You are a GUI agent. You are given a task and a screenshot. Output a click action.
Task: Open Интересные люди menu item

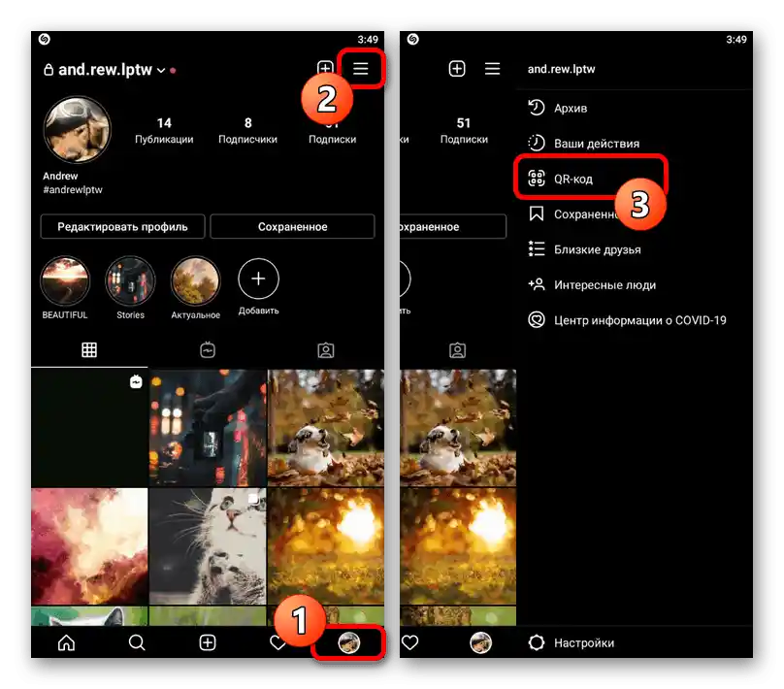pyautogui.click(x=635, y=285)
